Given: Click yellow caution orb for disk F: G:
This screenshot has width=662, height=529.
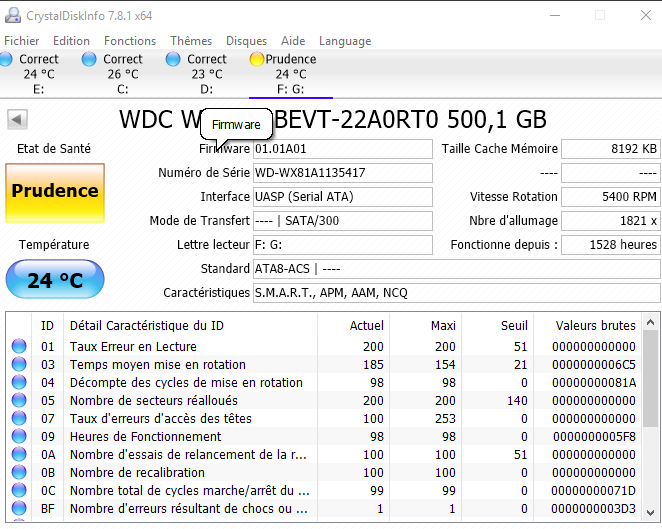Looking at the screenshot, I should pos(257,59).
